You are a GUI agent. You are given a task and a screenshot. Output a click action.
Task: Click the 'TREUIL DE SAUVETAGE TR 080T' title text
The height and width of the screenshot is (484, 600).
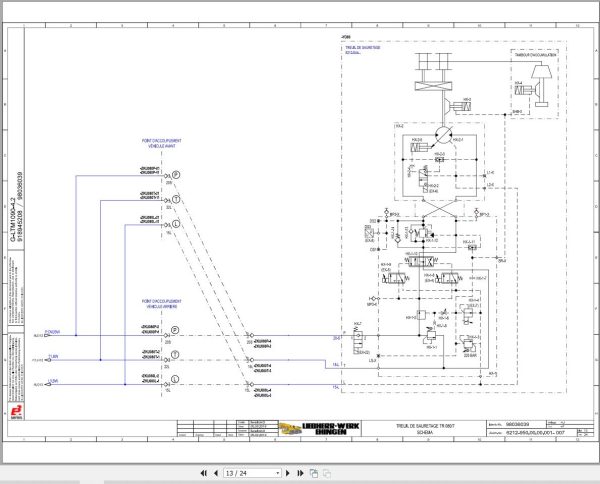tap(425, 426)
